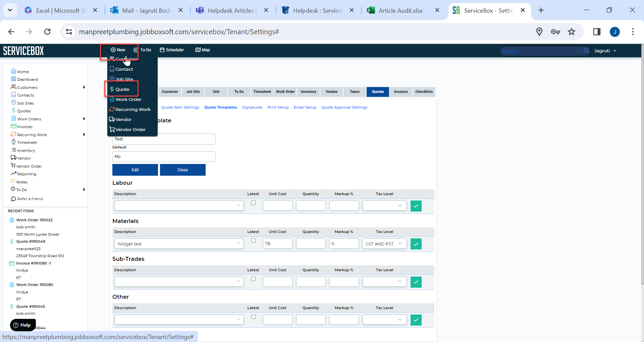Open Labour Tax Level dropdown
Screen dimensions: 644x342
tap(384, 206)
